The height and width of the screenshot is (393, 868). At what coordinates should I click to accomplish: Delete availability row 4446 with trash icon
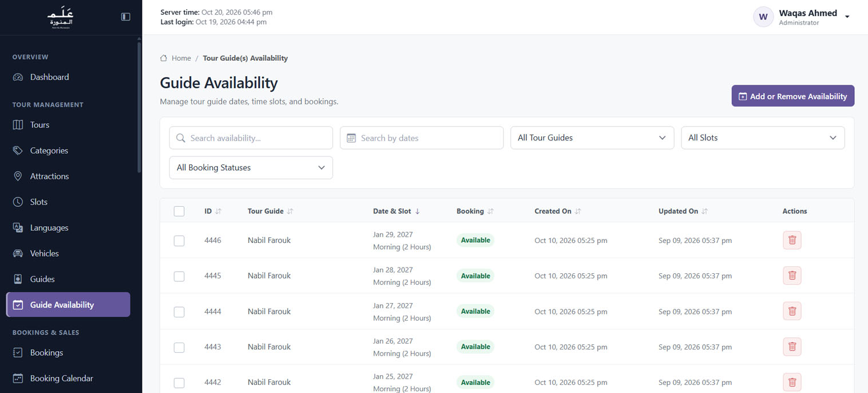click(x=792, y=240)
